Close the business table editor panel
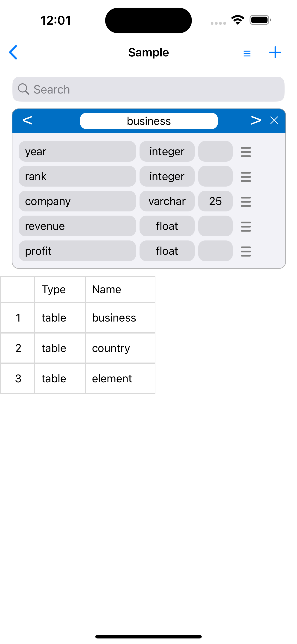 pyautogui.click(x=274, y=120)
